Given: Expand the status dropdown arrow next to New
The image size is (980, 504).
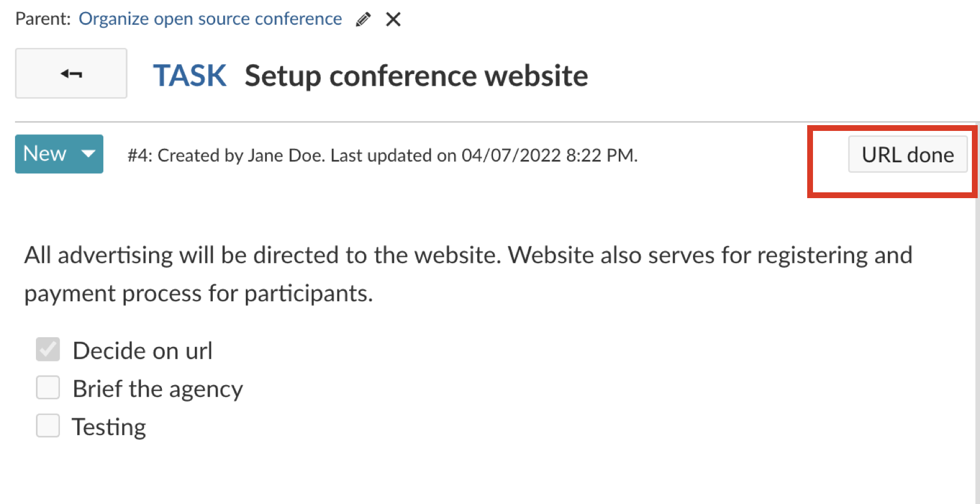Looking at the screenshot, I should [88, 154].
